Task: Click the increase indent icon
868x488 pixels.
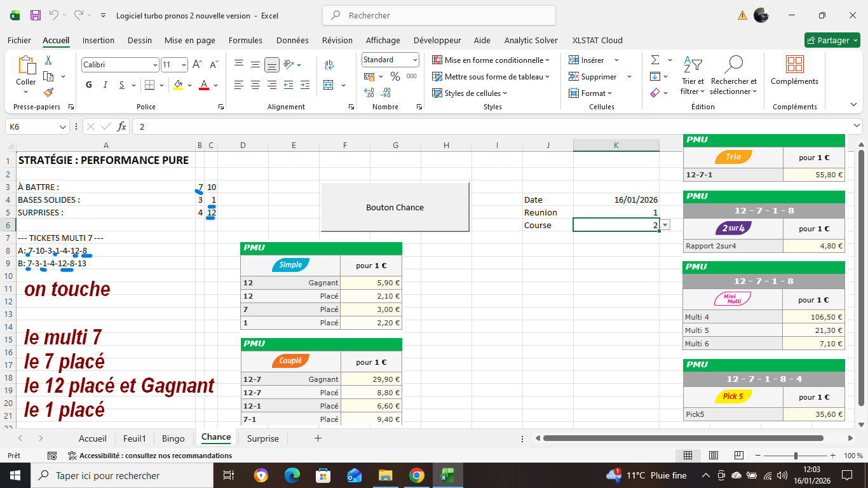Action: 305,85
